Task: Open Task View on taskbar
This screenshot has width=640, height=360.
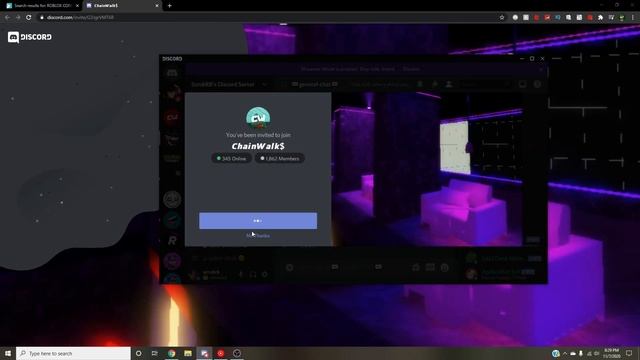Action: [x=155, y=353]
